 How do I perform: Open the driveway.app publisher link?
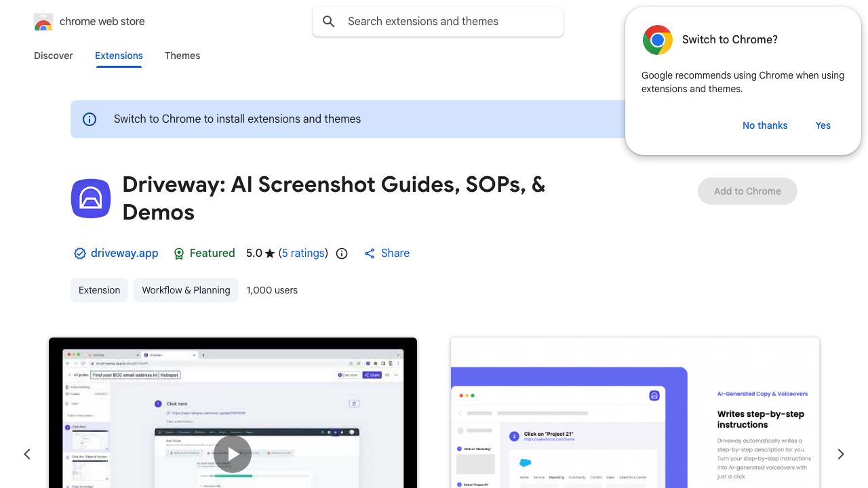pyautogui.click(x=124, y=253)
